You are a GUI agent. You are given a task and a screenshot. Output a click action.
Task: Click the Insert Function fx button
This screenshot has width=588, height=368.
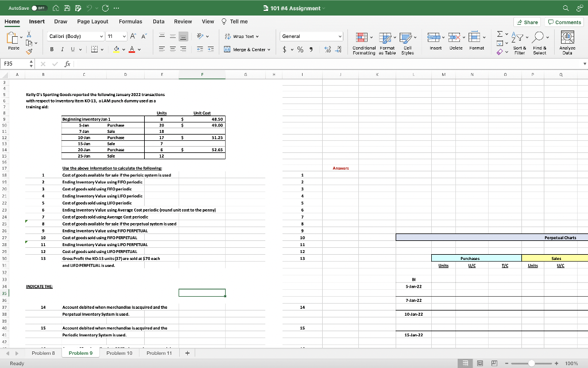(x=67, y=64)
